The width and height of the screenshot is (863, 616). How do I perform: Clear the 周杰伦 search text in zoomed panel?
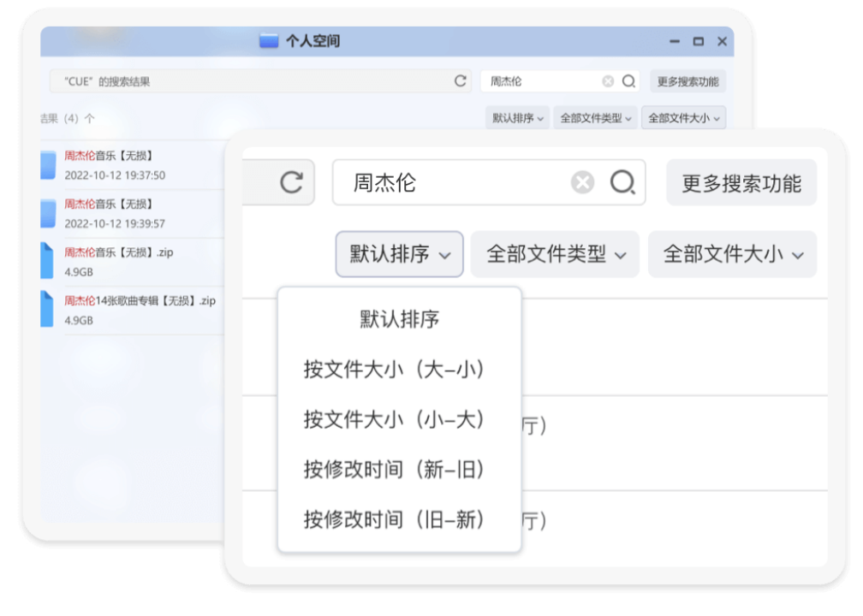(x=582, y=182)
